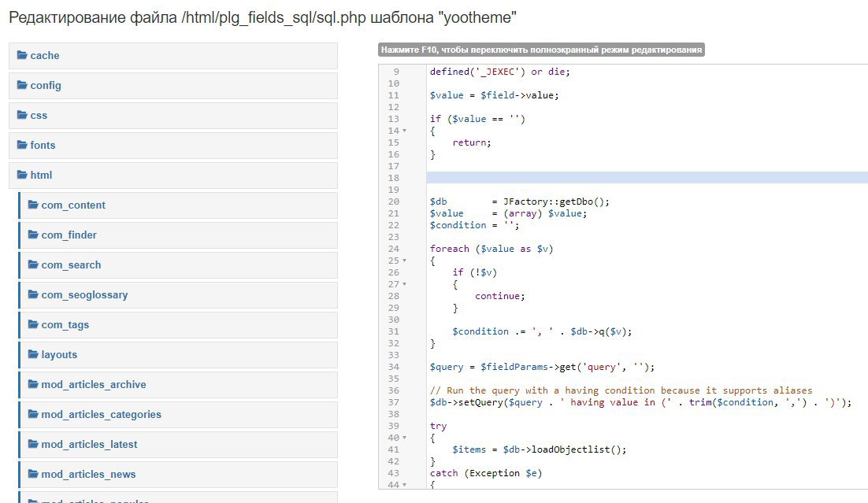Click the com_tags folder icon
Screen dimensions: 868x503
(33, 324)
